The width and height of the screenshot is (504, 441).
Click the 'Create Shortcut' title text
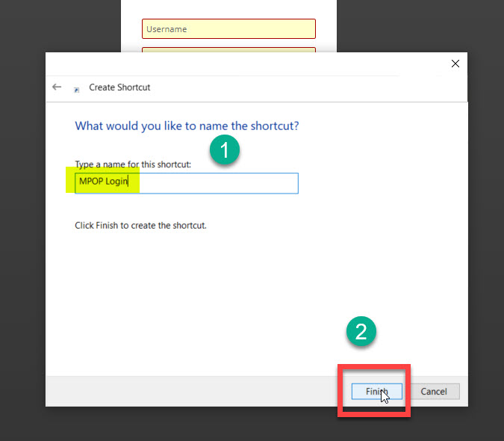(x=119, y=87)
